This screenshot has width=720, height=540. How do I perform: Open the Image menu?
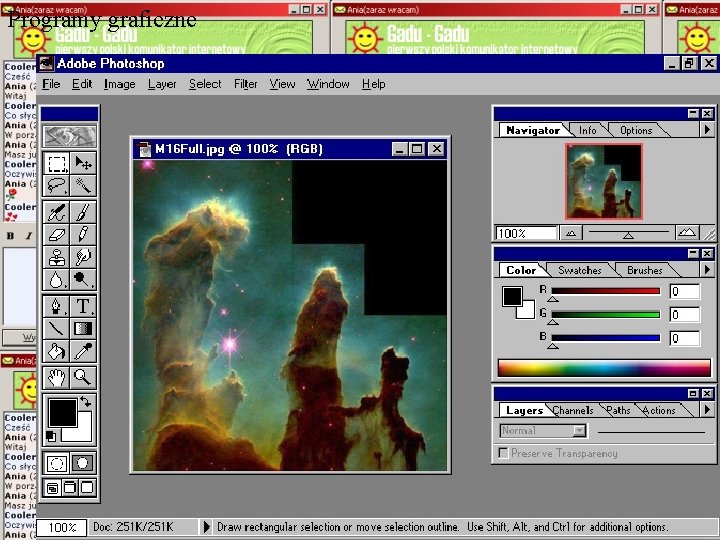(x=119, y=84)
